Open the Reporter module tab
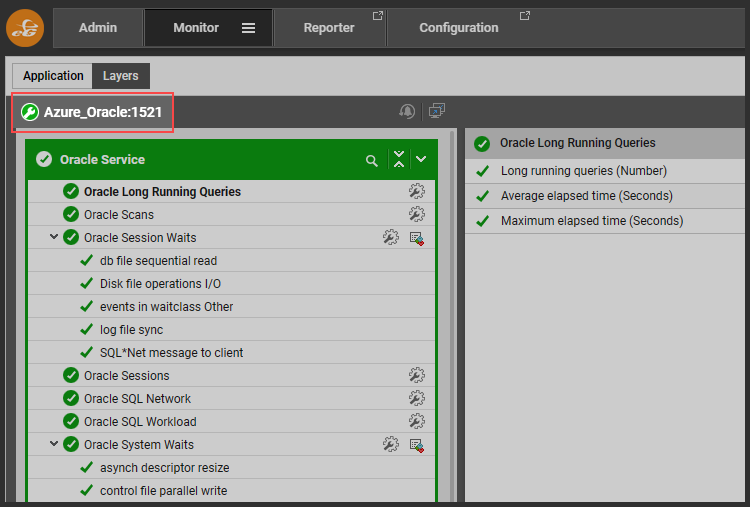The image size is (750, 507). [329, 28]
